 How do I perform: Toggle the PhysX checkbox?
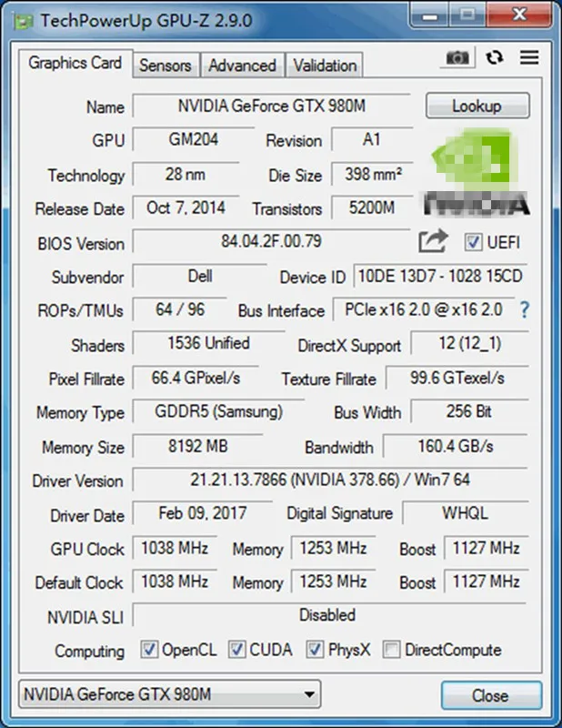(315, 650)
